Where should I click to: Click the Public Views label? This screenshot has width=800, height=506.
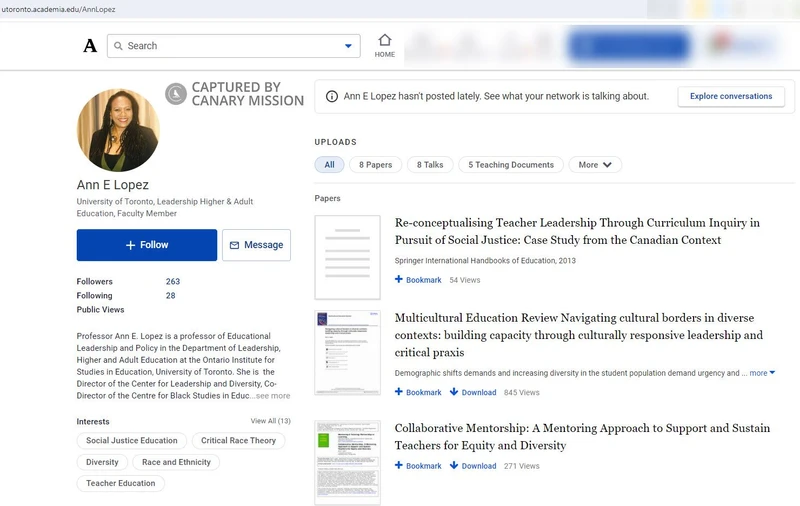pos(101,310)
